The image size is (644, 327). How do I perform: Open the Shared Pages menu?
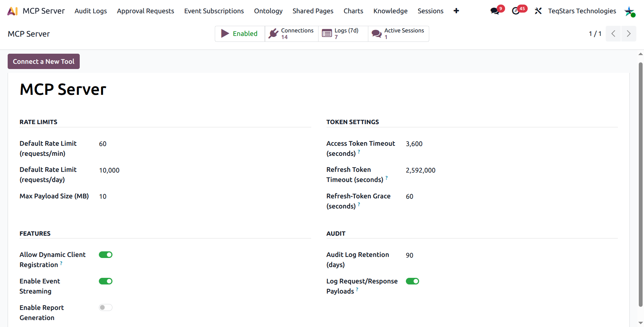(x=313, y=11)
